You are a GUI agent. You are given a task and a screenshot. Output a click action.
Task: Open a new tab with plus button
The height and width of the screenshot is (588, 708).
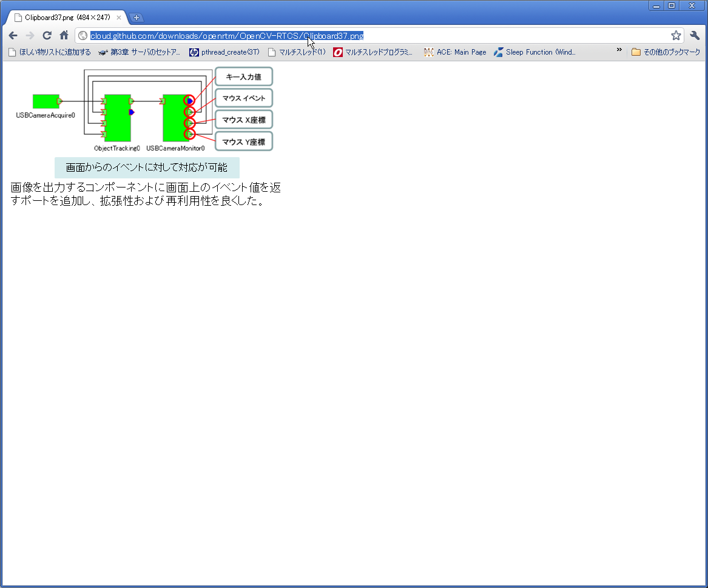[137, 18]
